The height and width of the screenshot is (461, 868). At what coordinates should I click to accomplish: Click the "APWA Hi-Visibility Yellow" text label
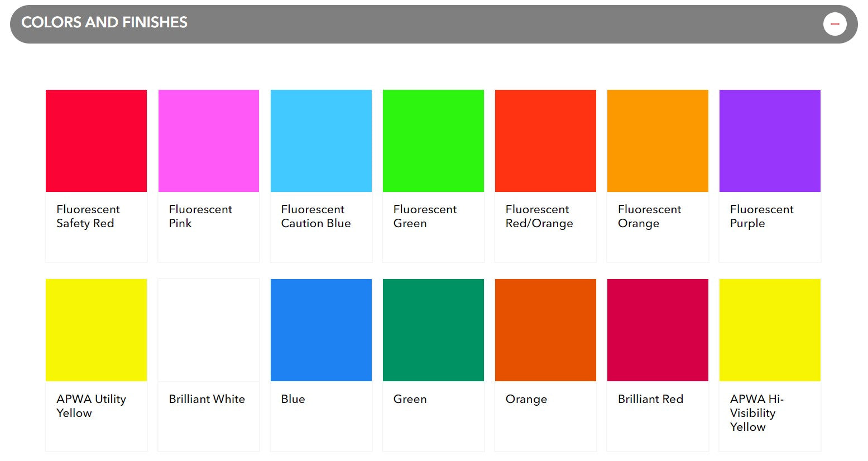pyautogui.click(x=756, y=413)
